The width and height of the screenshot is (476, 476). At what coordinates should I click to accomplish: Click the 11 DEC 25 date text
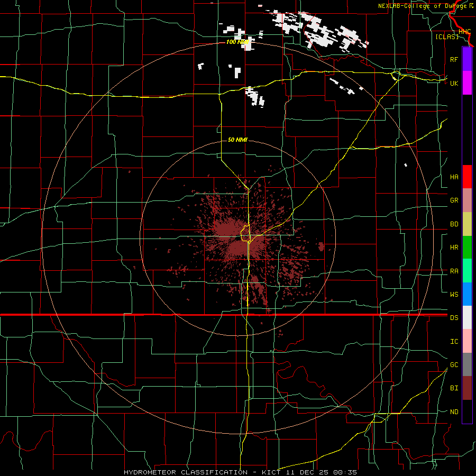[307, 472]
